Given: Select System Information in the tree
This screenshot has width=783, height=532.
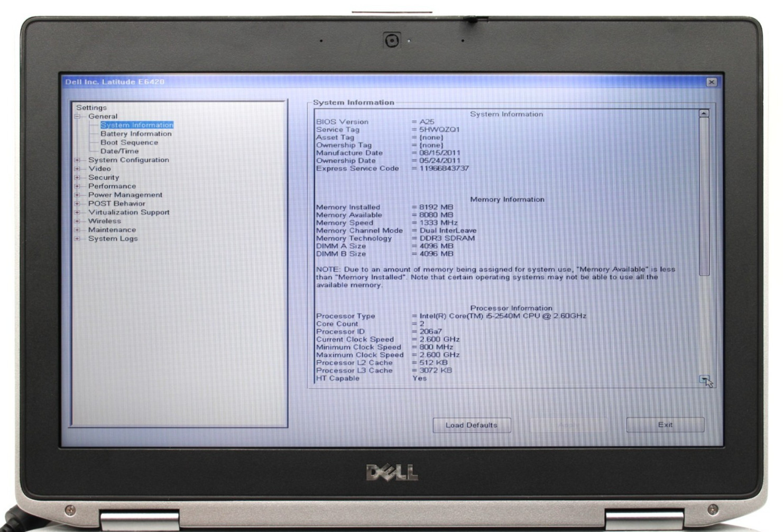Looking at the screenshot, I should click(137, 125).
